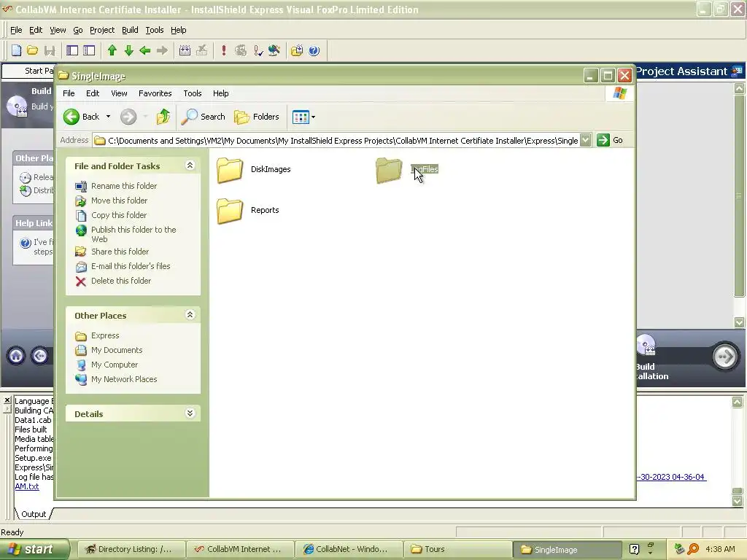Image resolution: width=747 pixels, height=560 pixels.
Task: Close the Output pane with its X
Action: [x=7, y=400]
